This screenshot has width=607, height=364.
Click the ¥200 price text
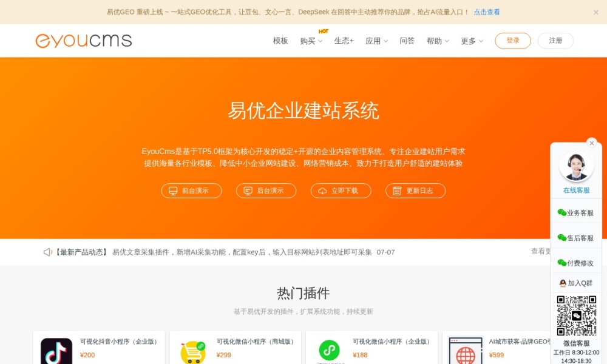point(87,355)
